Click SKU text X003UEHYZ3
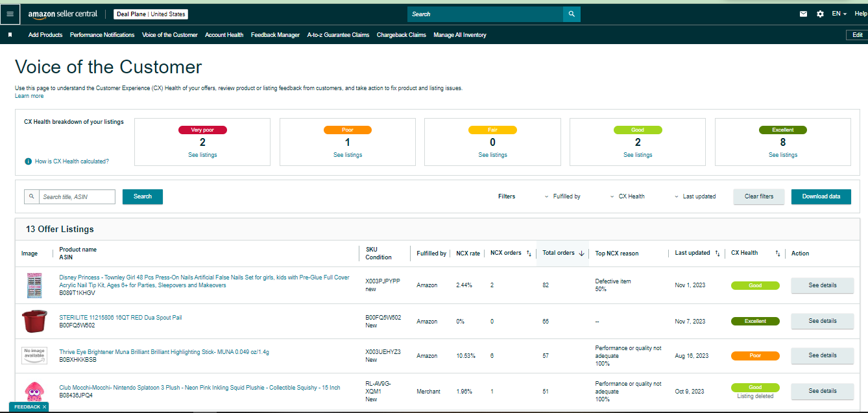The height and width of the screenshot is (413, 868). coord(383,352)
